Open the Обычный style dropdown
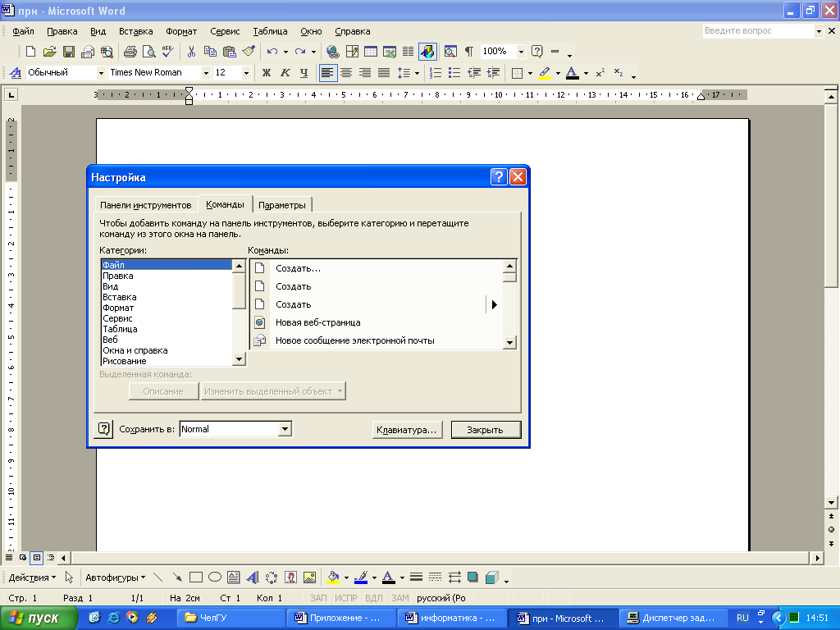The width and height of the screenshot is (840, 630). (101, 73)
